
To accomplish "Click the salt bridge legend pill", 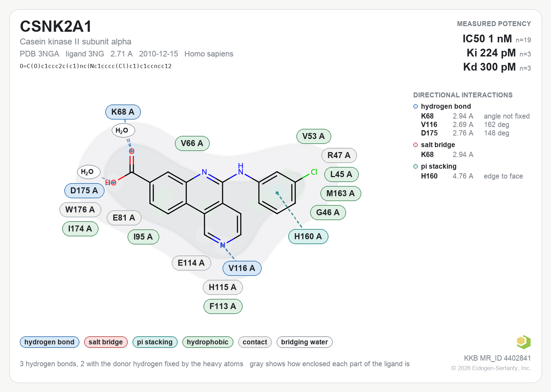I will [x=106, y=342].
